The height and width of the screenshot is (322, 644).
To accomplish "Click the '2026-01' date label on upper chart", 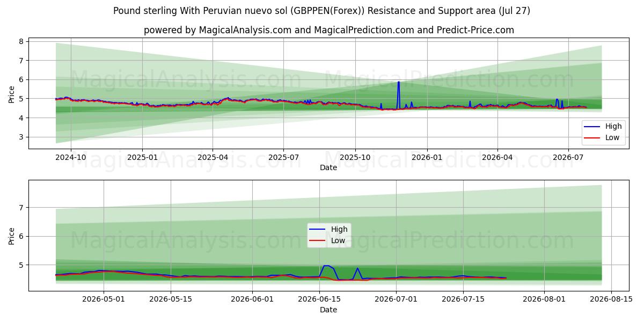I will point(427,158).
